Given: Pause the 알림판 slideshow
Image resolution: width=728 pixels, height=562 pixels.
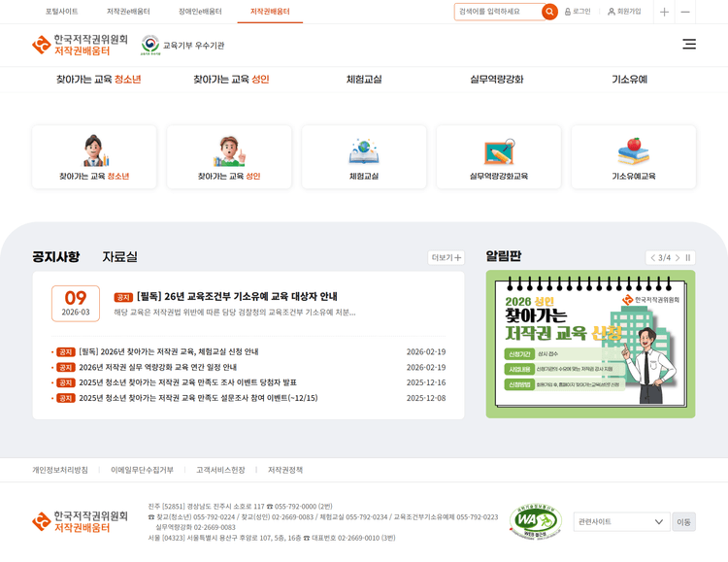Looking at the screenshot, I should (x=688, y=258).
